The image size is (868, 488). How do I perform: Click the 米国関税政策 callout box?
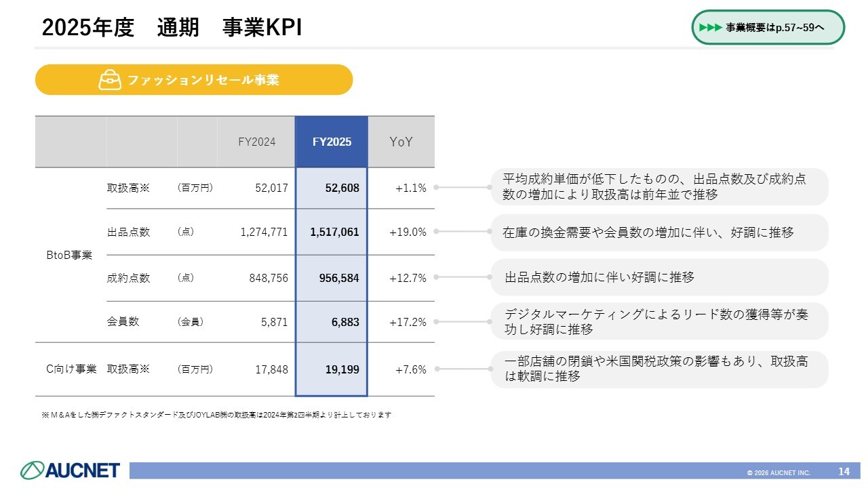click(658, 369)
